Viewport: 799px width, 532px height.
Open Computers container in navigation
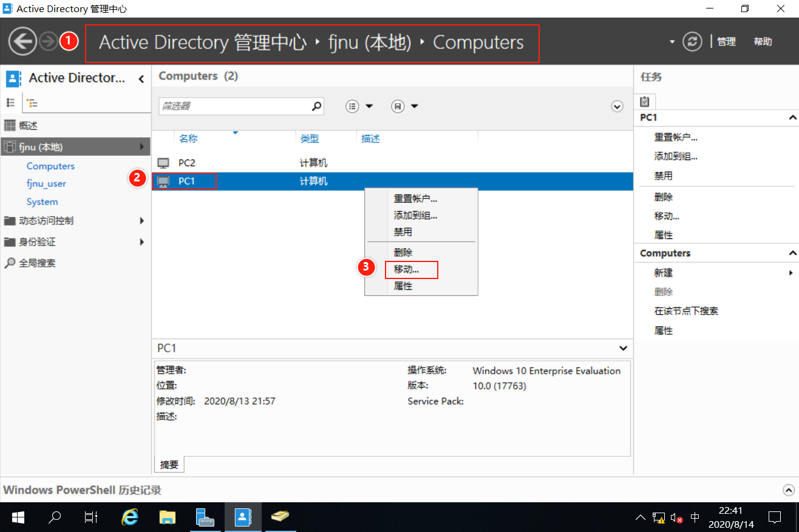(50, 166)
